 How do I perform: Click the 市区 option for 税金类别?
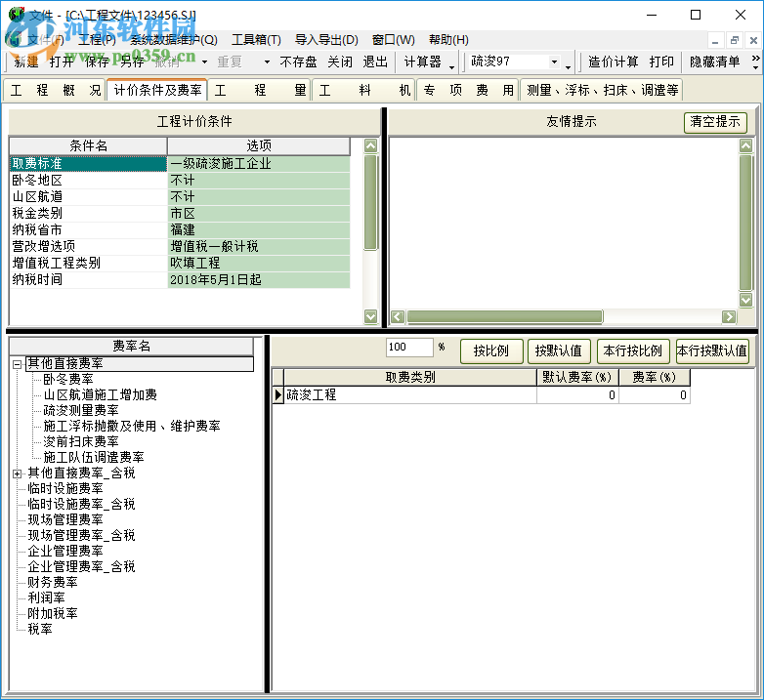click(259, 213)
